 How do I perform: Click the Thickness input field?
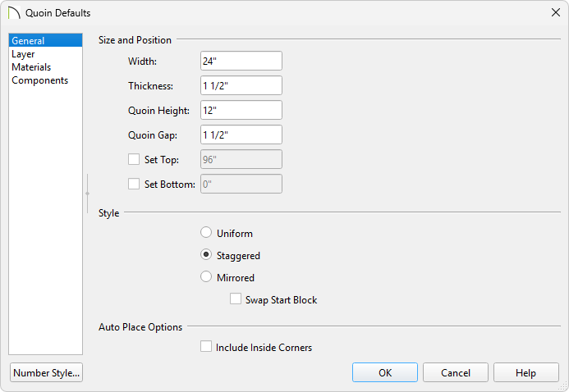point(241,85)
